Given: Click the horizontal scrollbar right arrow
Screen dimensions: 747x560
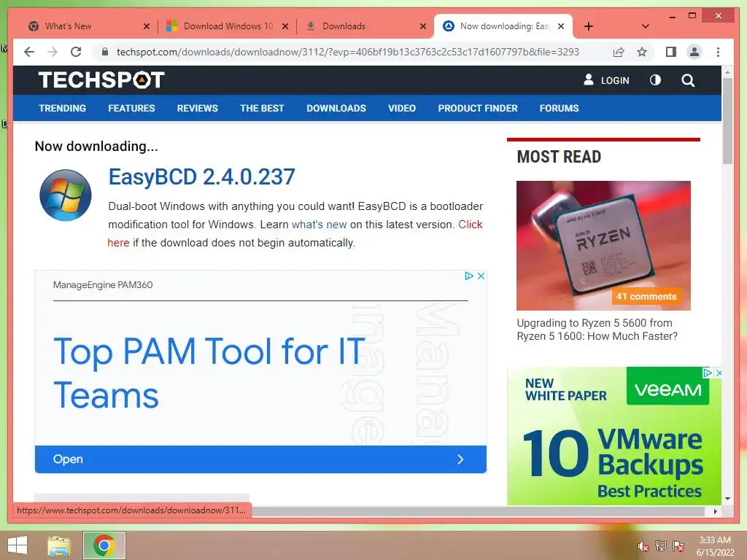Looking at the screenshot, I should point(715,511).
